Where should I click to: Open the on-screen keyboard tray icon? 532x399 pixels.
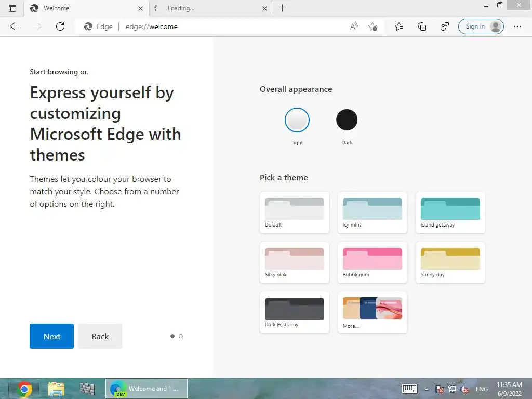[x=409, y=389]
